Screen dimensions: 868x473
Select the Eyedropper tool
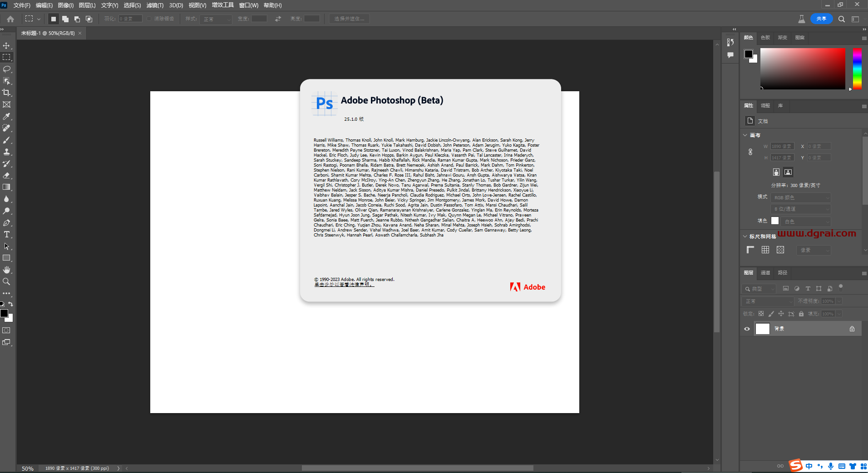[x=6, y=117]
